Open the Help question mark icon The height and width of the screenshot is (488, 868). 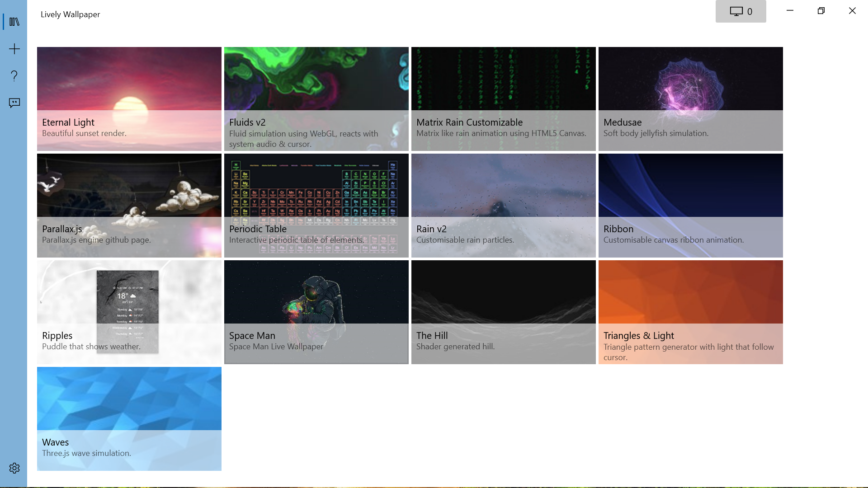coord(14,76)
